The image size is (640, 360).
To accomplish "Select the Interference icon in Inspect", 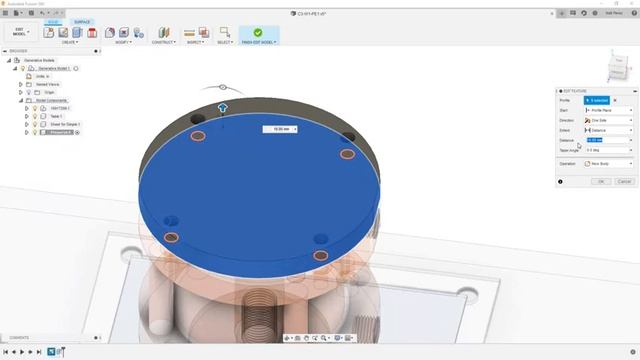I will 204,32.
